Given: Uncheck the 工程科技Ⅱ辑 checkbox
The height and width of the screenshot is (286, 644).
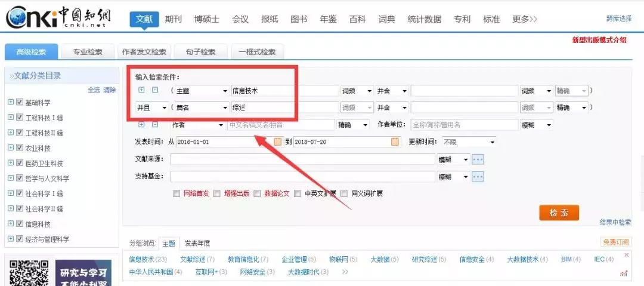Looking at the screenshot, I should pos(19,133).
